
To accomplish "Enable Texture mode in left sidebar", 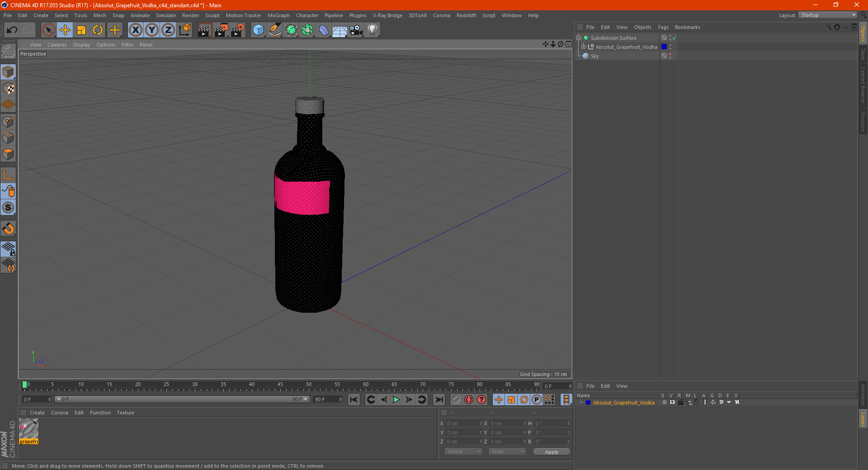I will click(x=9, y=89).
